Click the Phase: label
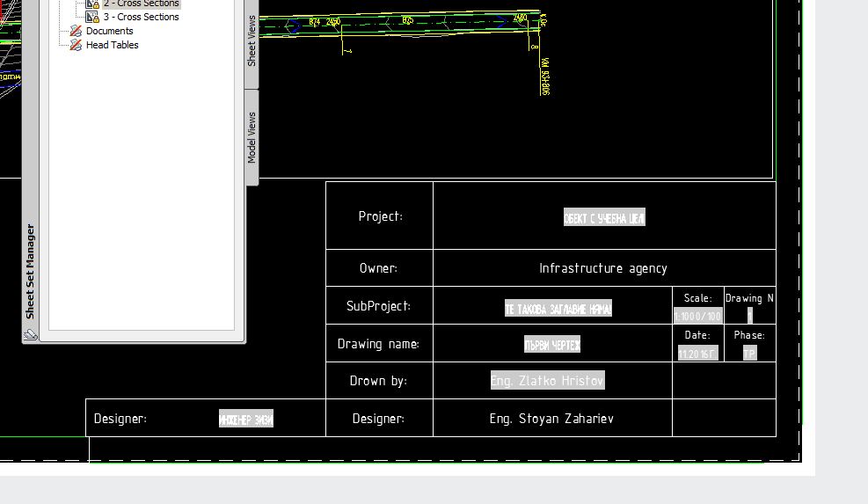The height and width of the screenshot is (504, 868). click(x=749, y=335)
